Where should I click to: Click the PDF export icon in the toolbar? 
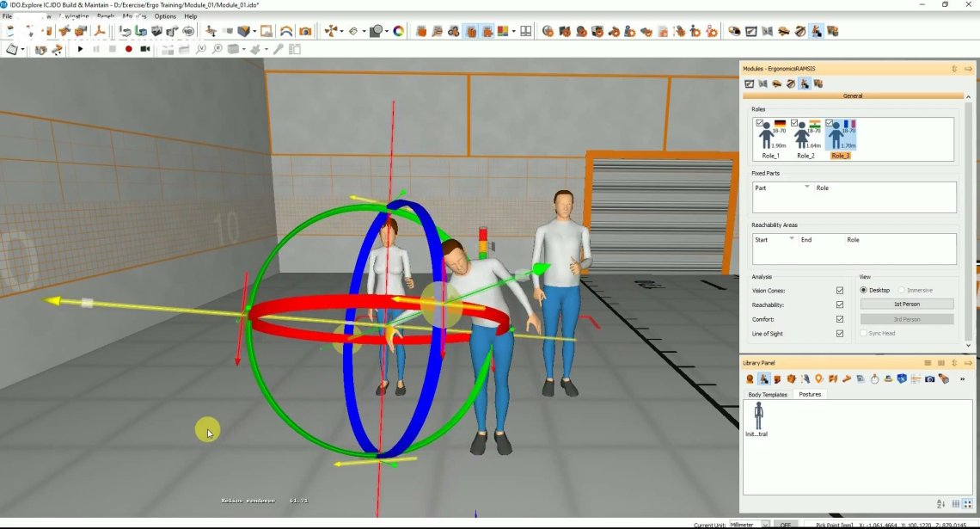tap(99, 31)
